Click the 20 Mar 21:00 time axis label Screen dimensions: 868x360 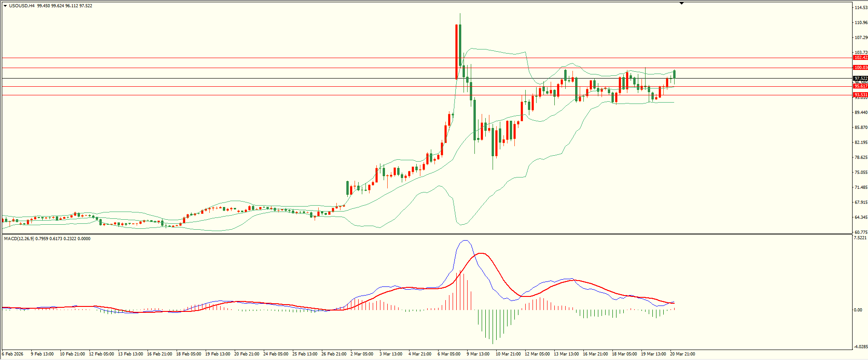click(682, 354)
